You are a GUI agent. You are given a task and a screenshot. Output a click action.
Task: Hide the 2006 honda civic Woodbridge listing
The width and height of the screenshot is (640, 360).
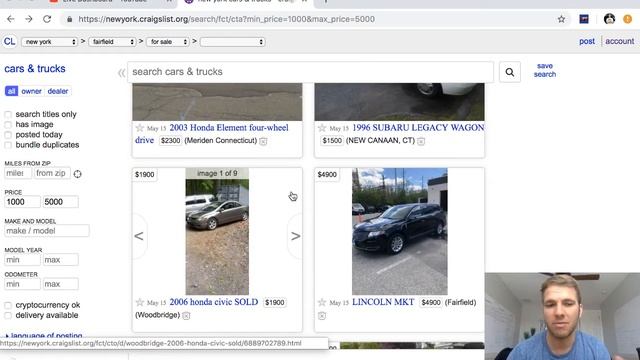point(186,316)
